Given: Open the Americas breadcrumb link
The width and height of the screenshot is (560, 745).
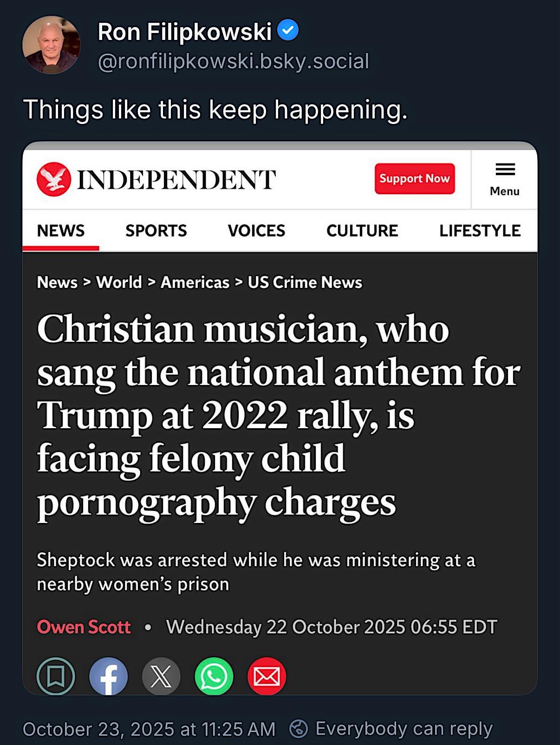Looking at the screenshot, I should point(195,282).
